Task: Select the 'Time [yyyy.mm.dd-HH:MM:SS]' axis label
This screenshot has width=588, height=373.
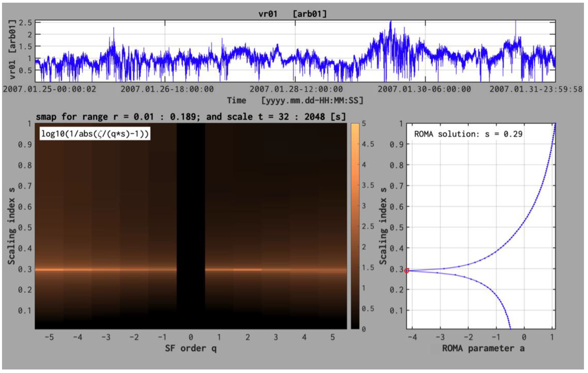Action: tap(295, 100)
